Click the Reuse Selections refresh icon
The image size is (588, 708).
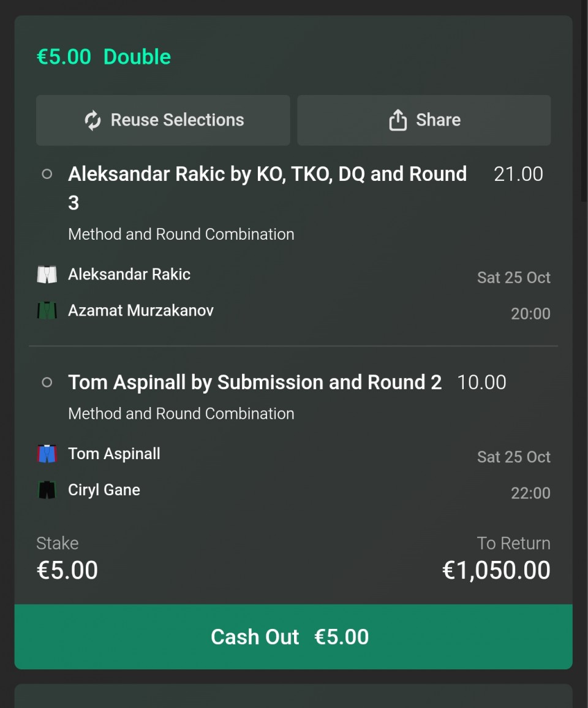pos(92,120)
